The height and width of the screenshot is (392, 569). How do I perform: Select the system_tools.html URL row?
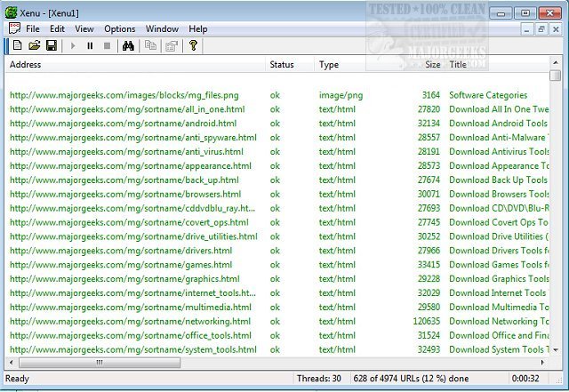coord(277,350)
